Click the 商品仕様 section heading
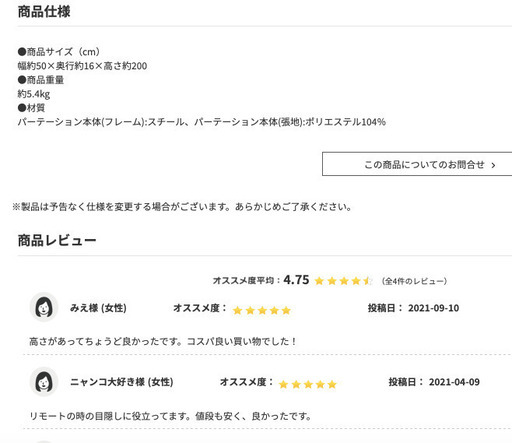 (x=44, y=12)
